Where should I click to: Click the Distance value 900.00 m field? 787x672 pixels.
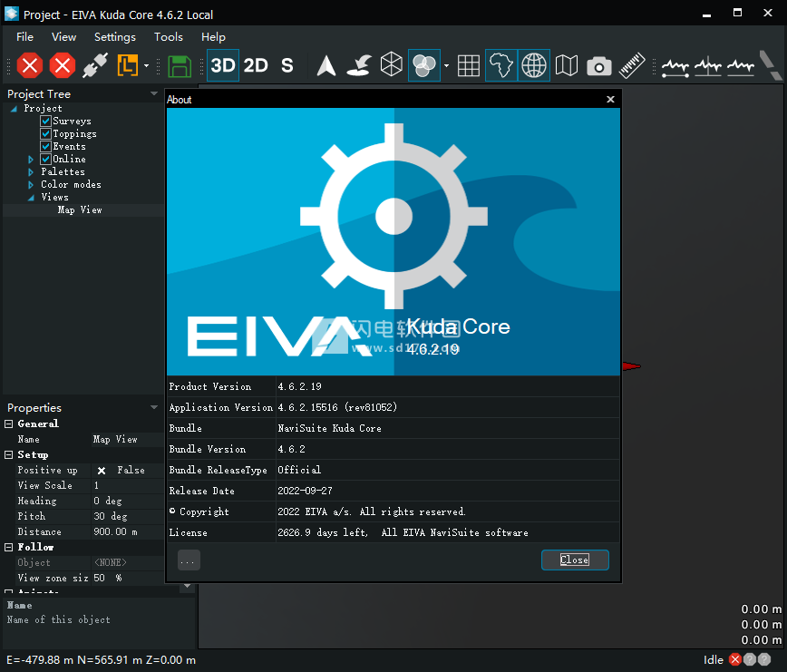pos(128,532)
